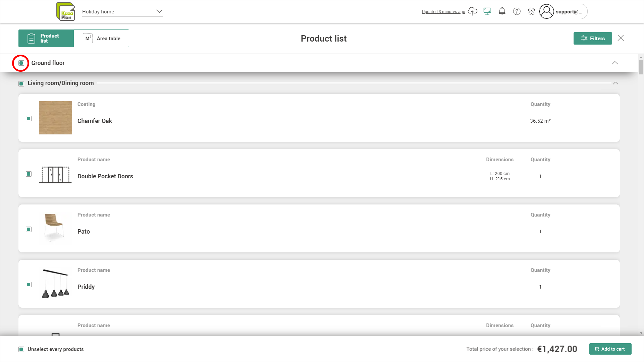Viewport: 644px width, 362px height.
Task: Click the Ground floor label
Action: pyautogui.click(x=48, y=63)
